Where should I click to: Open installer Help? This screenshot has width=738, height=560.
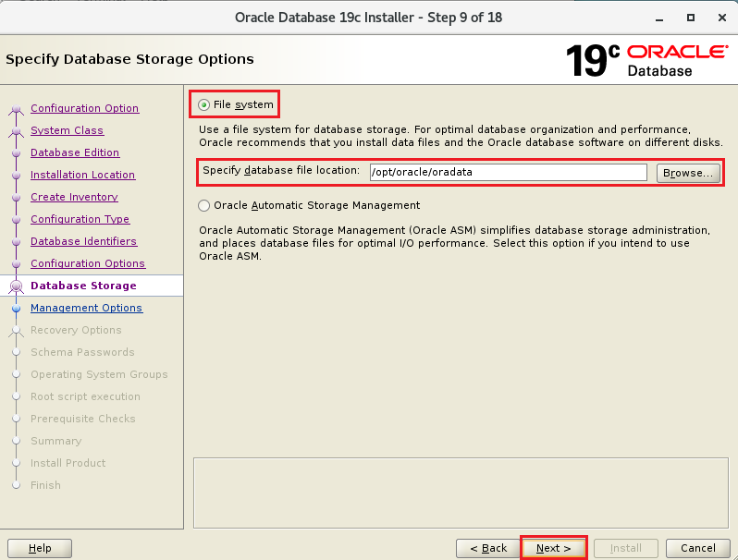(40, 548)
